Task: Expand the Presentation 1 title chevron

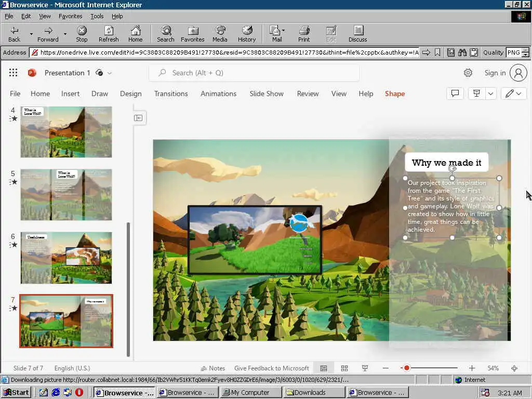Action: pyautogui.click(x=109, y=73)
